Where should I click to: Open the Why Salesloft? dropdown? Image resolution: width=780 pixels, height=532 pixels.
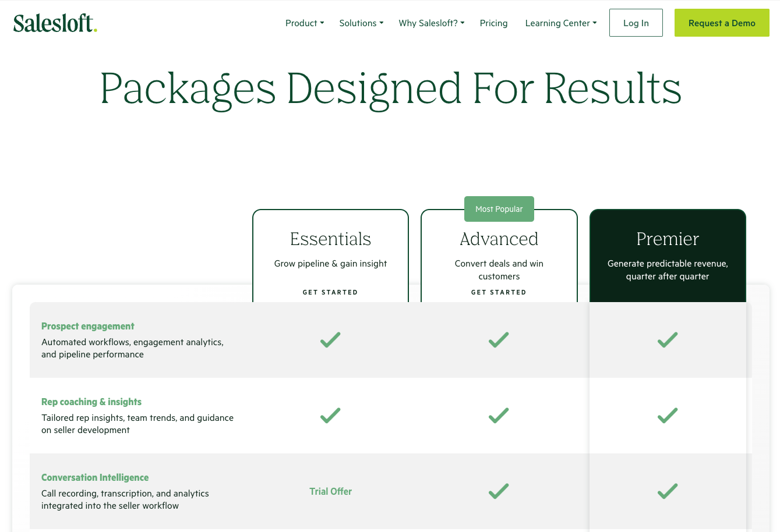click(x=432, y=23)
